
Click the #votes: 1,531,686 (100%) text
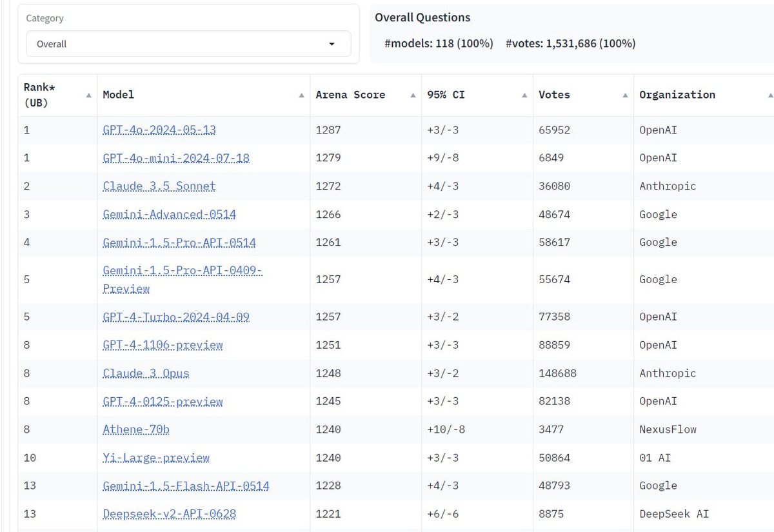click(570, 43)
